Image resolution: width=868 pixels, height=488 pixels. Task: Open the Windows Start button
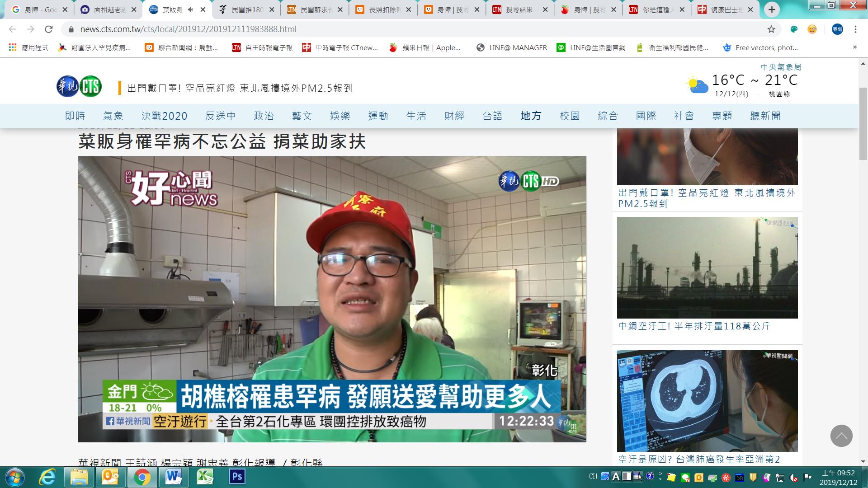tap(14, 477)
